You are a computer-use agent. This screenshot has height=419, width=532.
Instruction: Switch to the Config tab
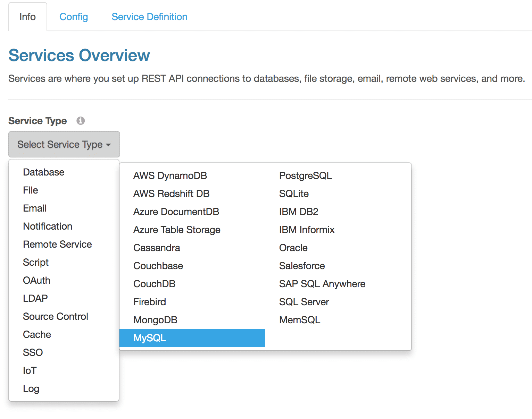click(74, 17)
